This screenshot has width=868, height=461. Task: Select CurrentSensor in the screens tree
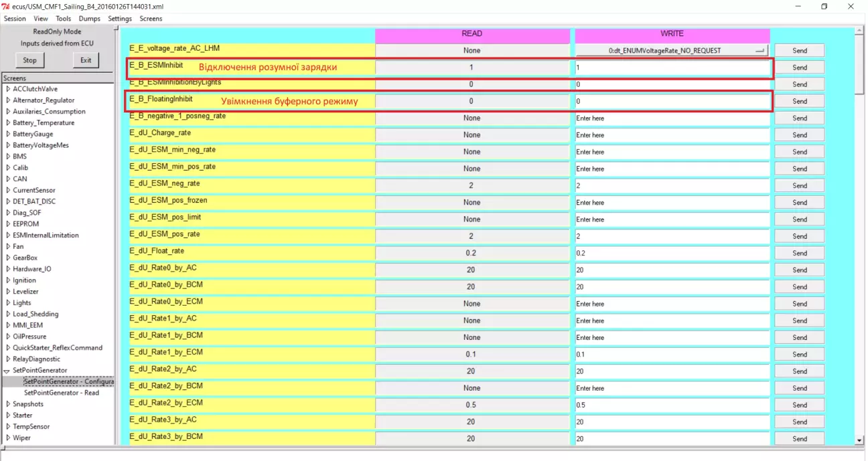point(34,191)
